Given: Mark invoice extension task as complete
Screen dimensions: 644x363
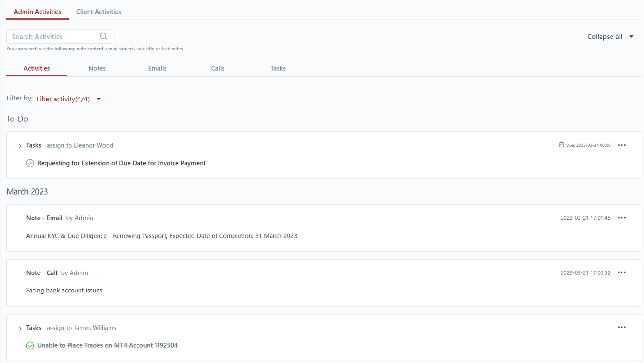Looking at the screenshot, I should pyautogui.click(x=30, y=163).
